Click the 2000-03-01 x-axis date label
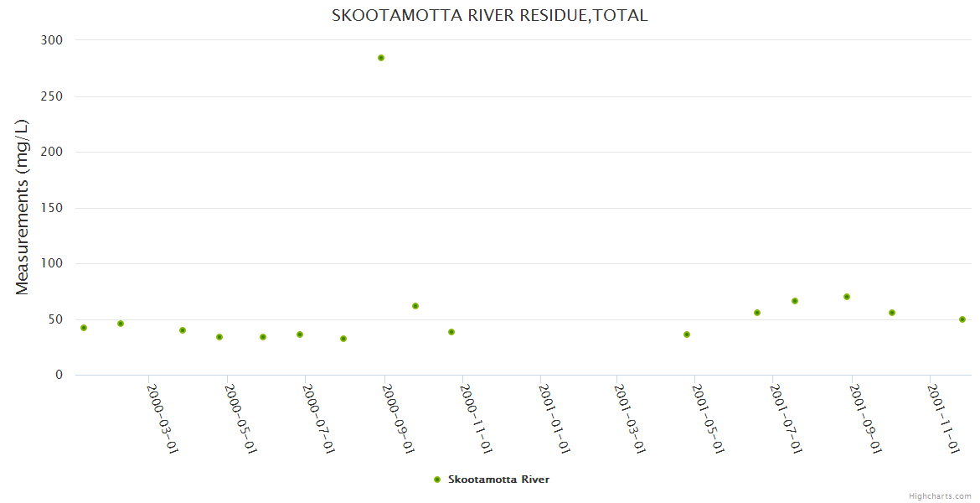 point(162,418)
